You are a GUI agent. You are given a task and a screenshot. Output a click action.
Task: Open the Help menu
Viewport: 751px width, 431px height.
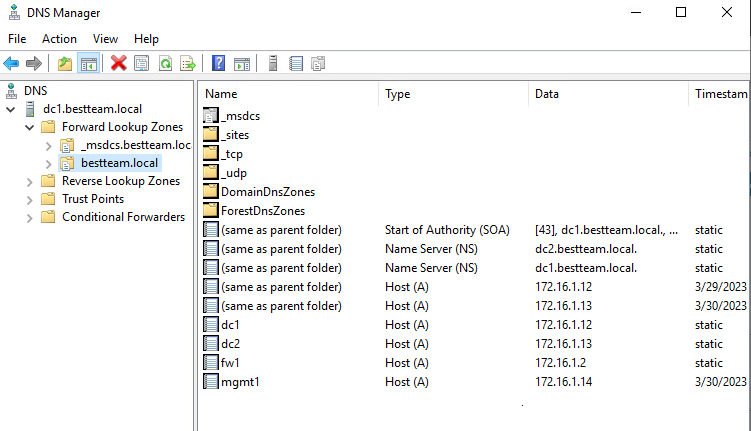(146, 39)
